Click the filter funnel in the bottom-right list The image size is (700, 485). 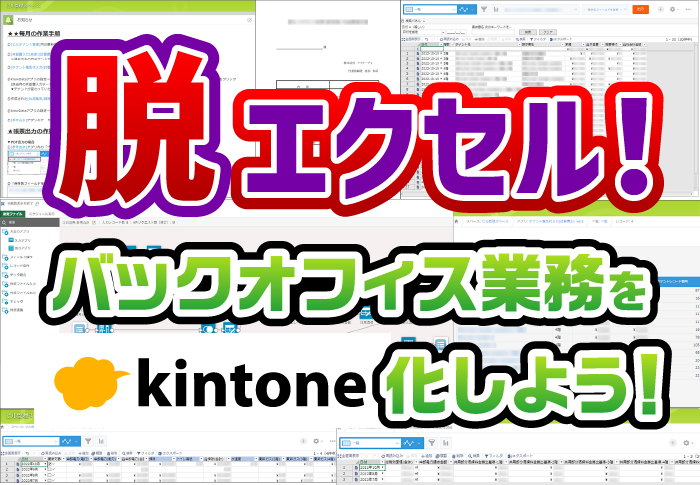(431, 443)
